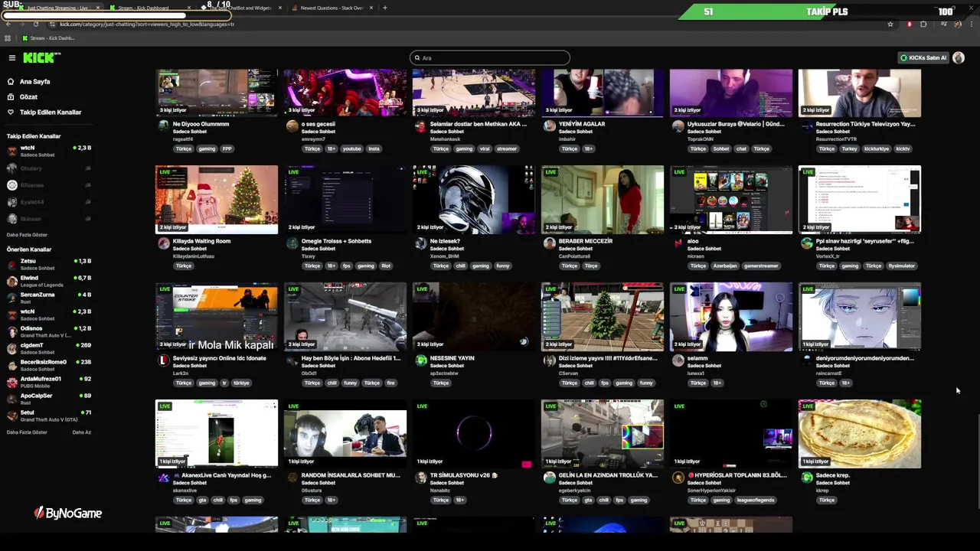Select the youtube tag under o ses gecesii

351,148
